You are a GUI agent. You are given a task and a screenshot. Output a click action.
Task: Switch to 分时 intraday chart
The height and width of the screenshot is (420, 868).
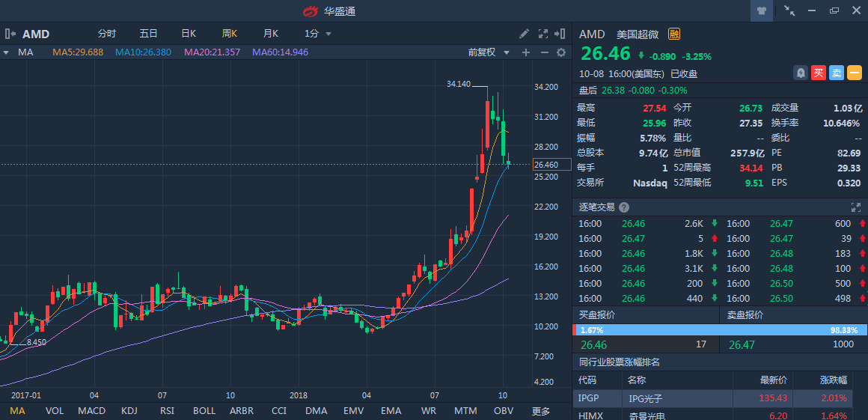click(107, 34)
